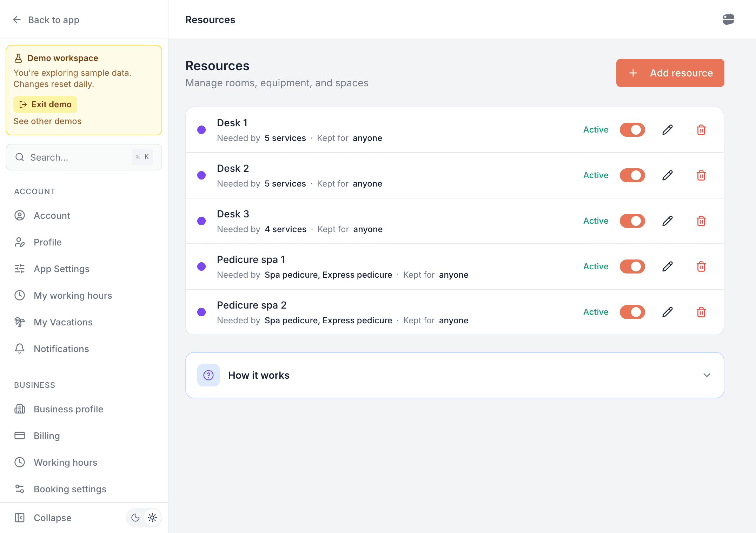Disable Pedicure spa 2 active switch

point(632,312)
